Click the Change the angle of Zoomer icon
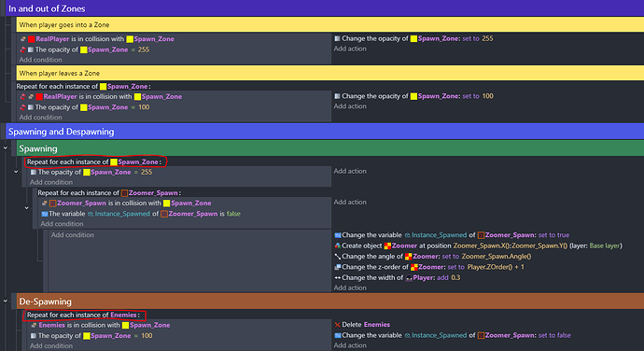 coord(338,257)
